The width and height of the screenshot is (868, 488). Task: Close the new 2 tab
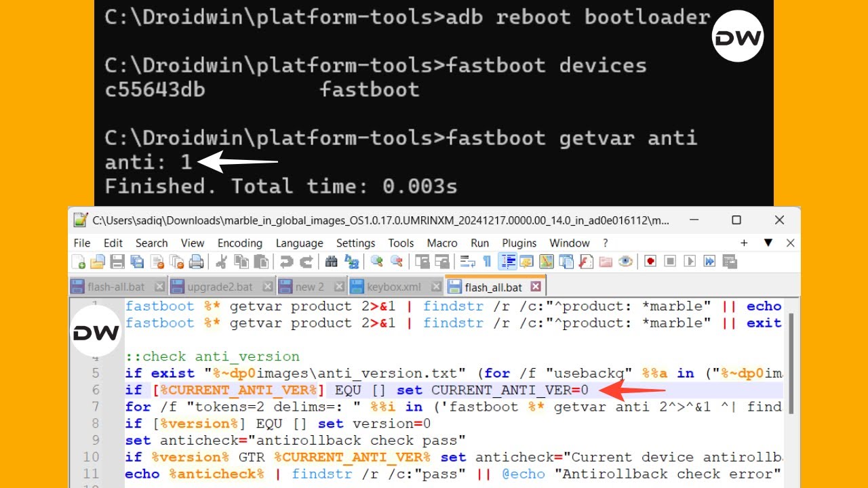pos(338,287)
